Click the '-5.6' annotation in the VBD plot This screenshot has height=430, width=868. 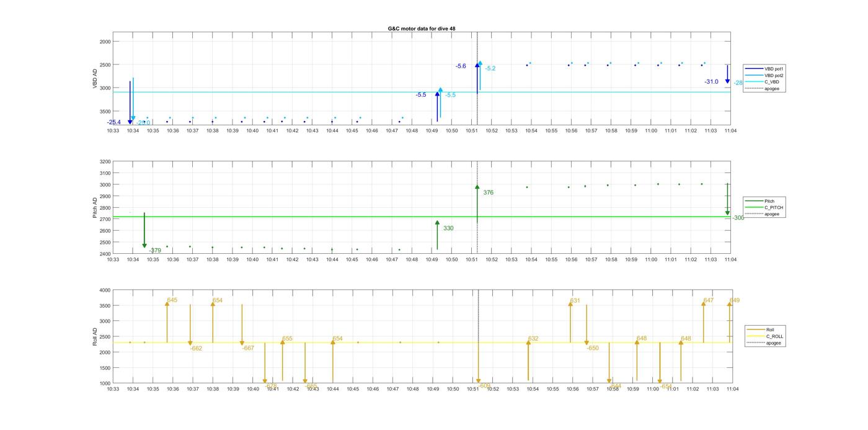pos(461,66)
